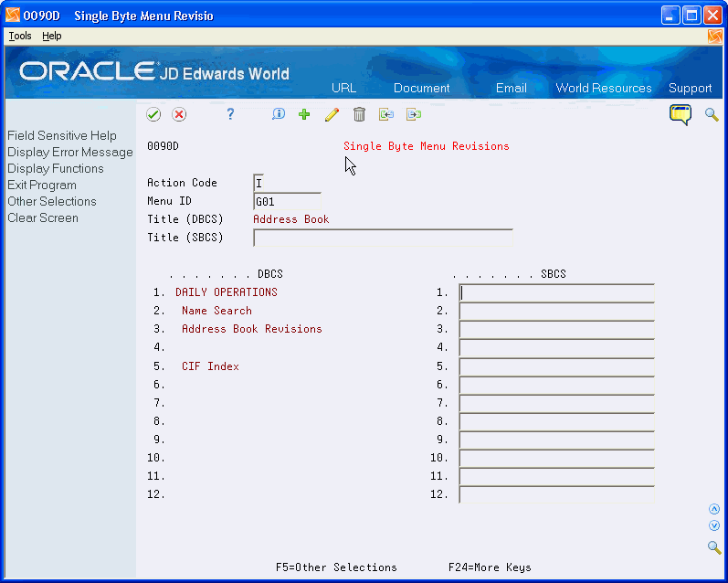Click the import arrow icon in toolbar
This screenshot has height=583, width=728.
pos(386,114)
